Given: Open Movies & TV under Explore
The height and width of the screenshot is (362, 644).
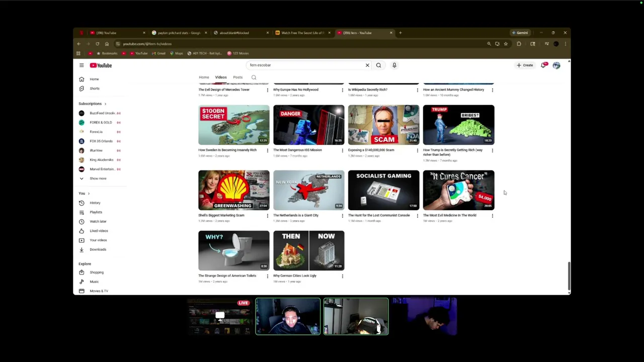Looking at the screenshot, I should (x=99, y=291).
